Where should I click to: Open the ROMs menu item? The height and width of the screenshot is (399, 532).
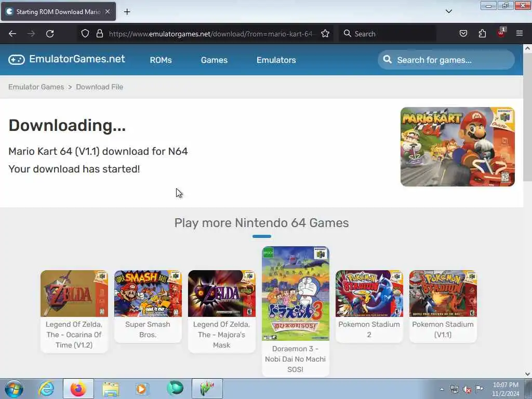pos(161,60)
